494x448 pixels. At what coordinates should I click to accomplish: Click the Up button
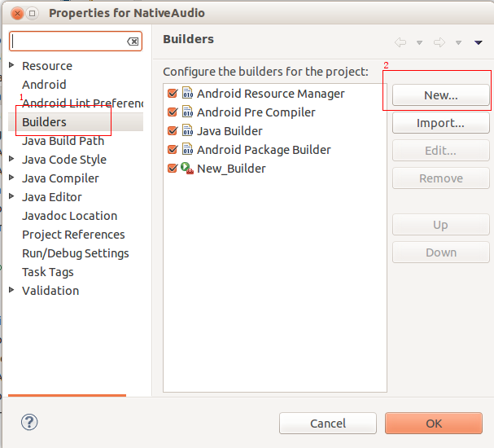tap(441, 225)
